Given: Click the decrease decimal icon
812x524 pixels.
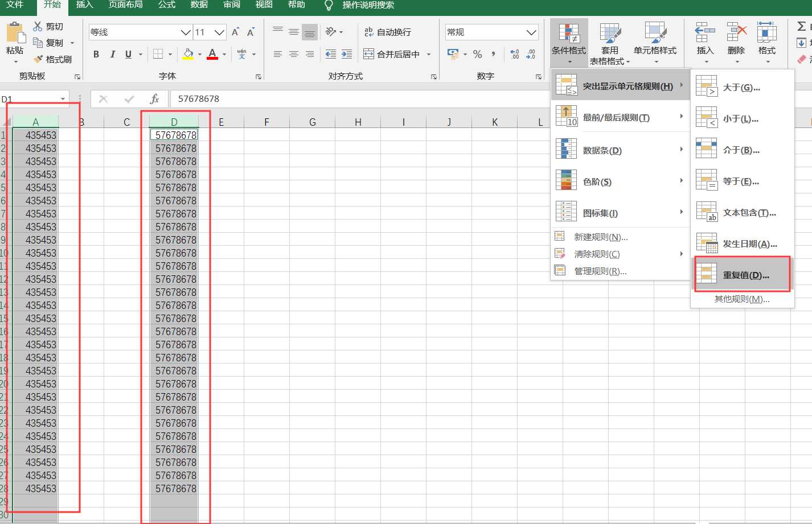Looking at the screenshot, I should coord(531,54).
